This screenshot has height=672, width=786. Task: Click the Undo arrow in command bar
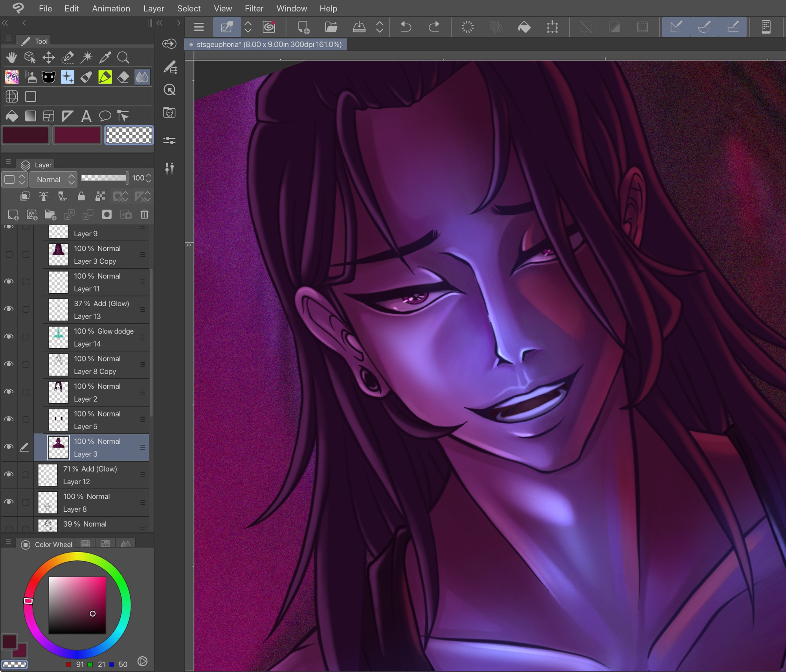click(x=406, y=27)
